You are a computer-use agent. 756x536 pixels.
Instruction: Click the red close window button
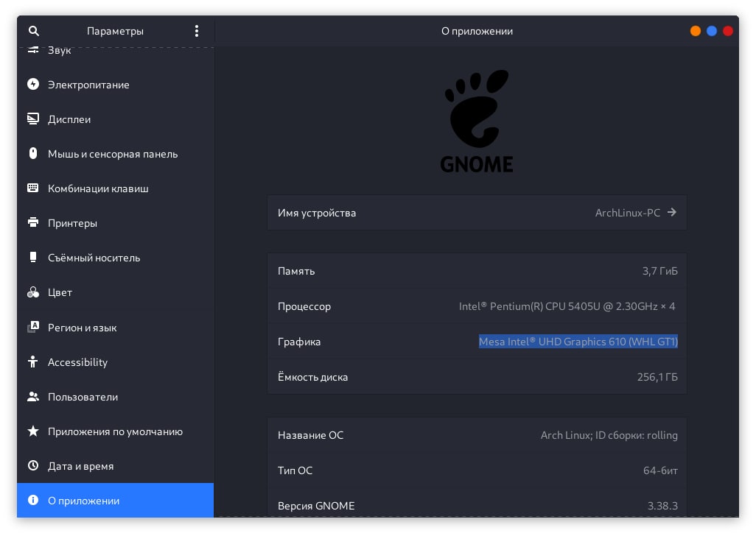point(728,31)
